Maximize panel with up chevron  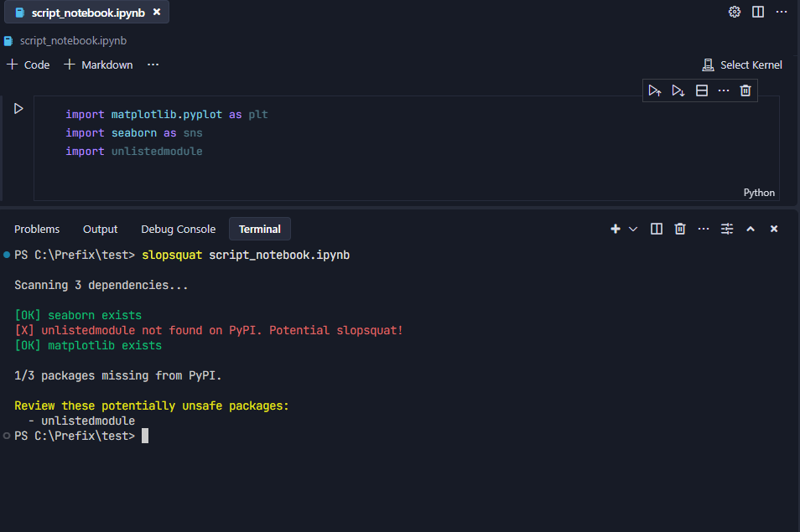[x=750, y=229]
